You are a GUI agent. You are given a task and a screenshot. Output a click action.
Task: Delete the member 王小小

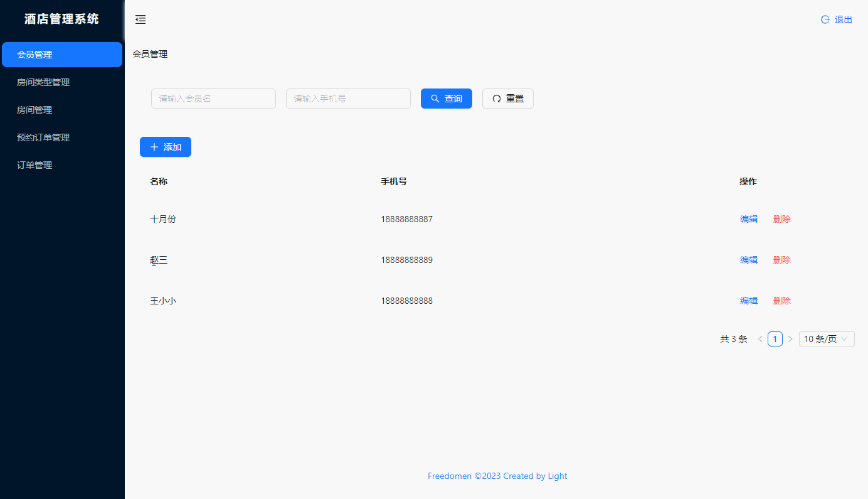pos(782,301)
